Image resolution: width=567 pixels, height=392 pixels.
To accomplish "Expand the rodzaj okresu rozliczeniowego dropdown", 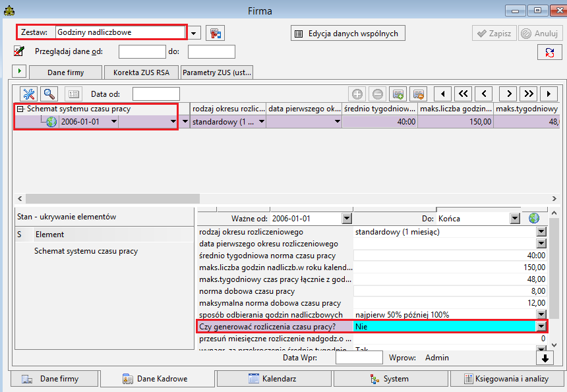I will 541,232.
